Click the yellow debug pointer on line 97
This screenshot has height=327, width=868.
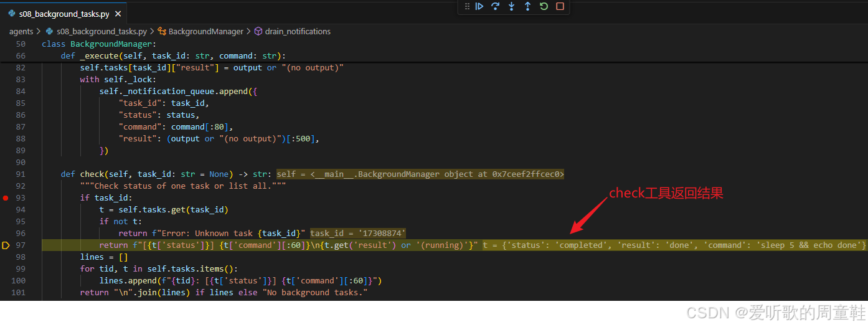(6, 245)
